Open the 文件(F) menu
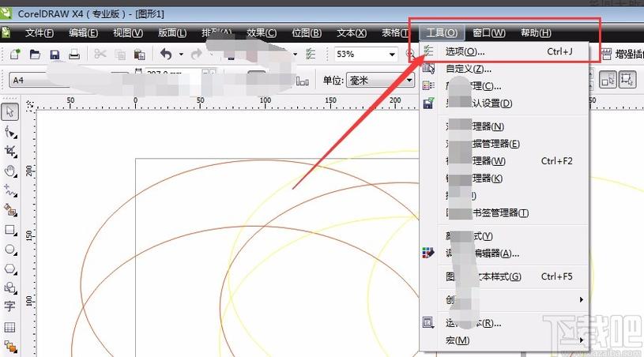 (40, 33)
